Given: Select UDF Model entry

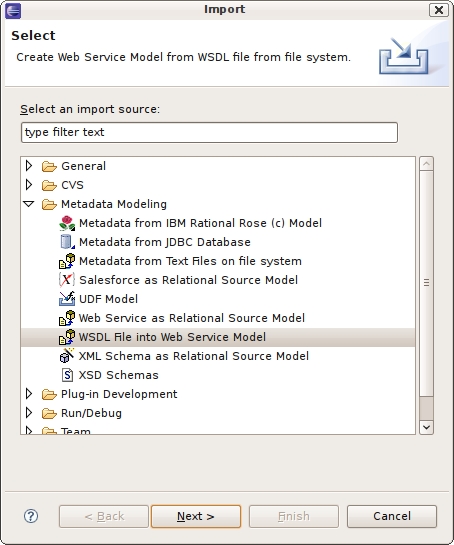Looking at the screenshot, I should point(108,299).
